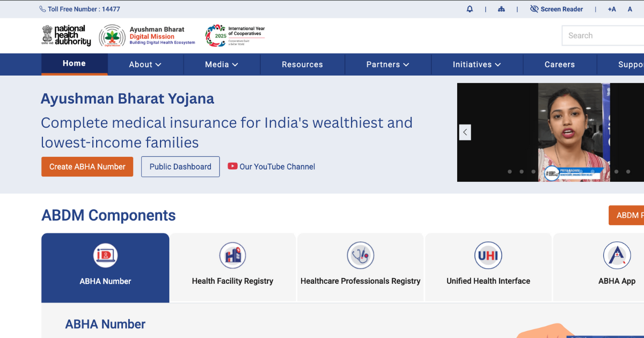Open the sitemap icon in top bar
The height and width of the screenshot is (338, 644).
501,9
